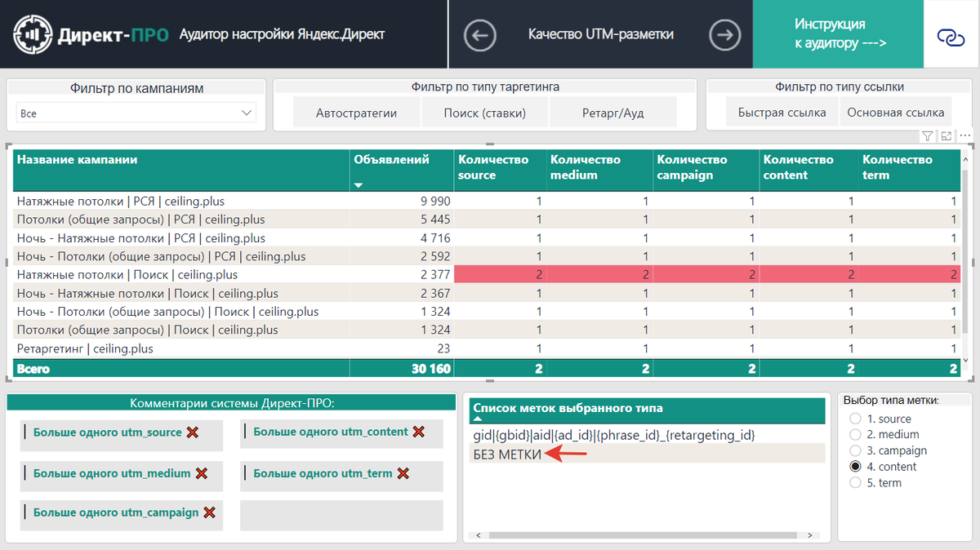Screen dimensions: 980x550
Task: Click Больше одного utm_medium comment text
Action: click(112, 473)
